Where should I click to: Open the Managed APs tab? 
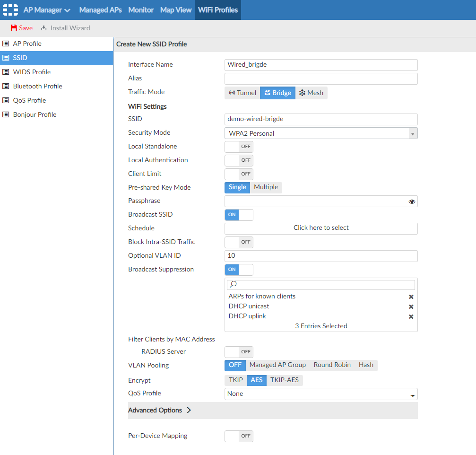click(x=100, y=10)
